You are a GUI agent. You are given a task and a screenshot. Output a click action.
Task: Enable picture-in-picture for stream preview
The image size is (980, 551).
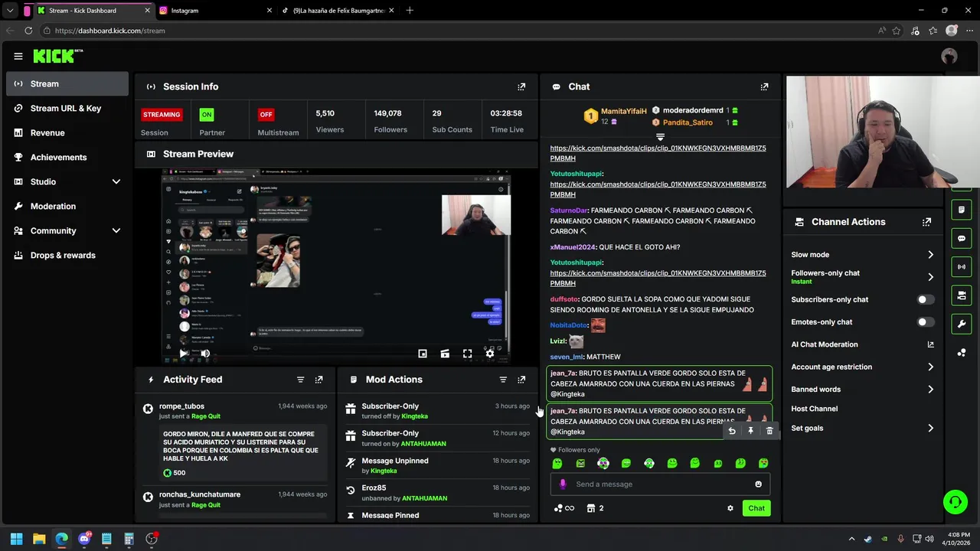pos(423,354)
